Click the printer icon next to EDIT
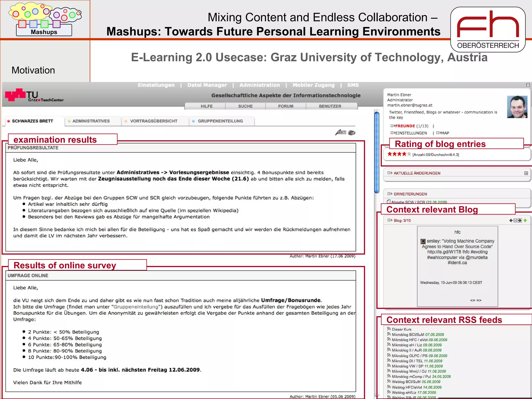Image resolution: width=532 pixels, height=399 pixels. coord(351,133)
